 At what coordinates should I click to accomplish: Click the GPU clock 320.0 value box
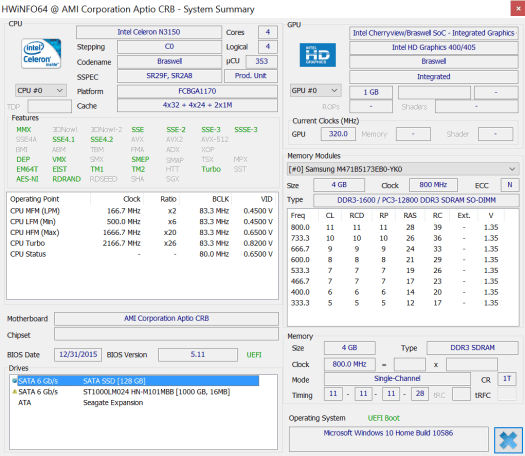point(338,134)
